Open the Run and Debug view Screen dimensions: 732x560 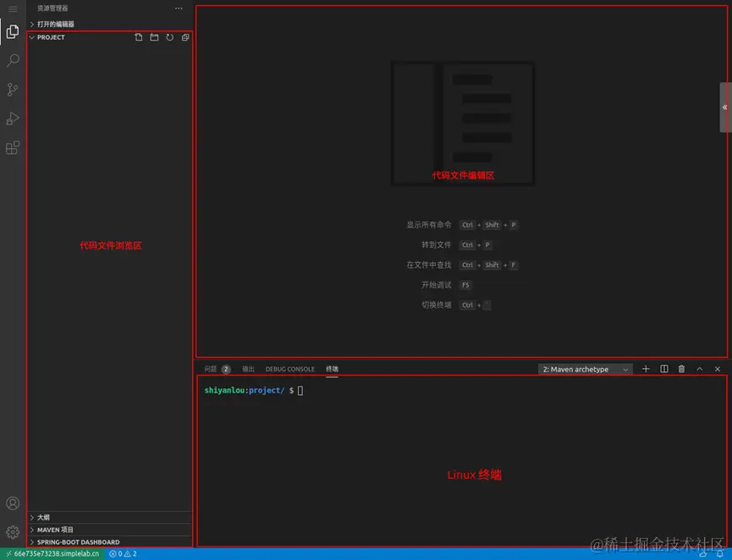click(x=13, y=118)
